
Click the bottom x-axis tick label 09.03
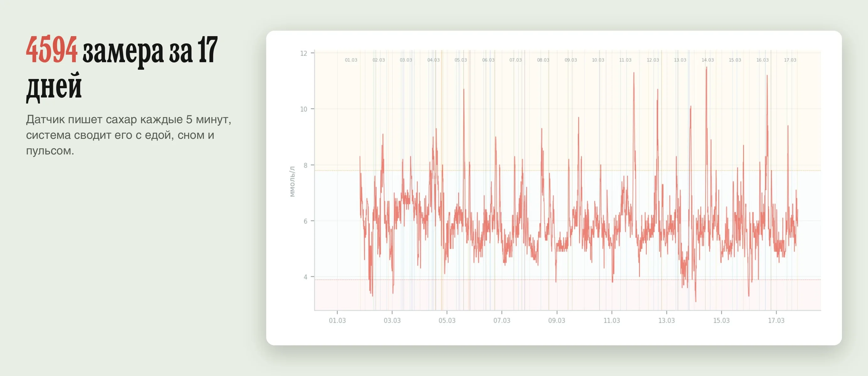(x=557, y=321)
